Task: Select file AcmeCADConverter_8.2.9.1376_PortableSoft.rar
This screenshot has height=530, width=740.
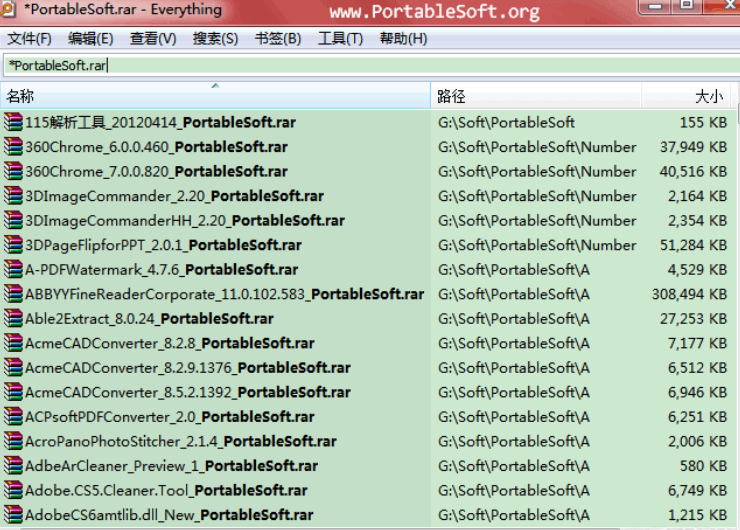Action: pos(188,368)
